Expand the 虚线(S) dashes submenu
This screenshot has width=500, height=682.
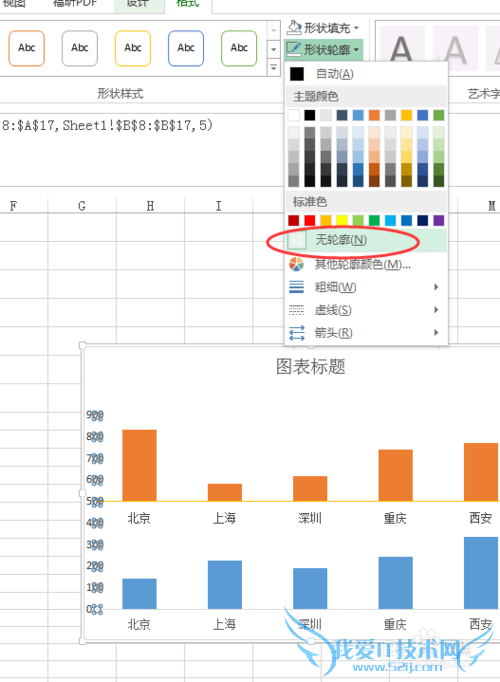367,310
